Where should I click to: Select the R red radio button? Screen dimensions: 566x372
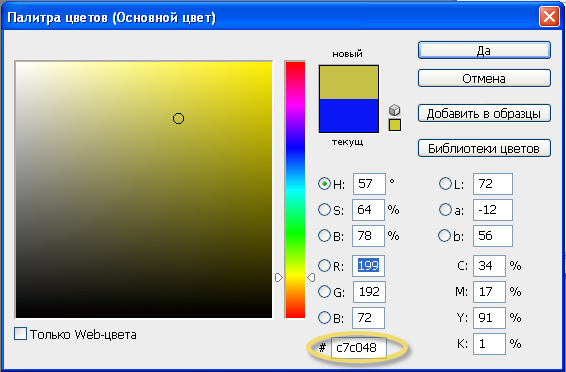(324, 266)
